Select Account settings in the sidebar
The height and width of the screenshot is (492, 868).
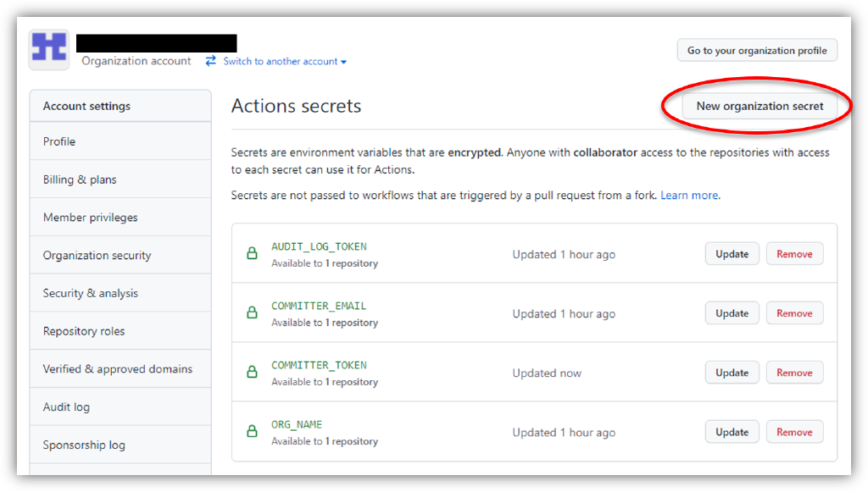[x=86, y=105]
